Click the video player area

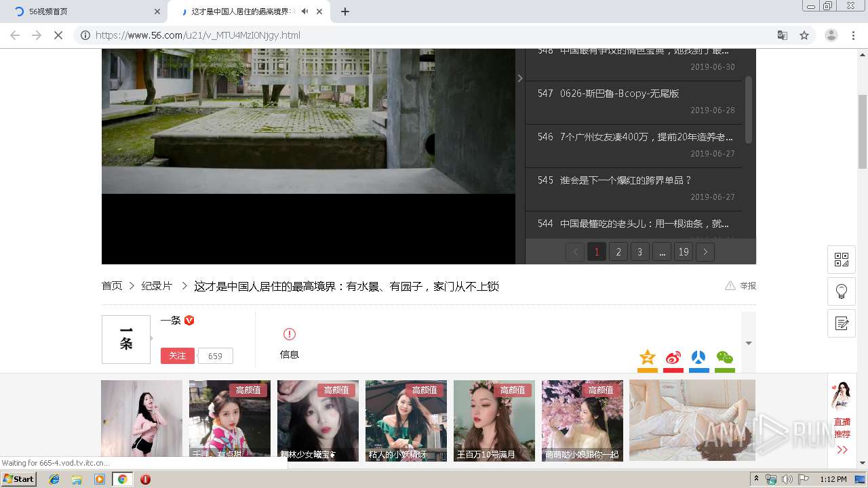309,156
